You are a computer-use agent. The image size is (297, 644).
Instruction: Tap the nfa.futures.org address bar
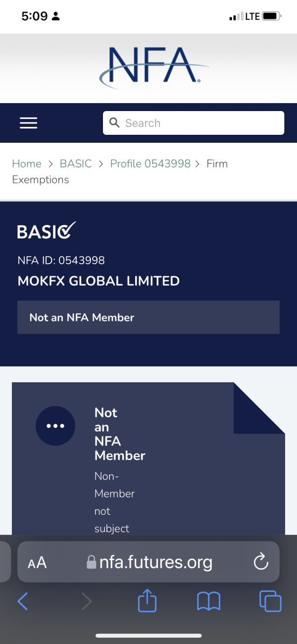click(x=149, y=562)
